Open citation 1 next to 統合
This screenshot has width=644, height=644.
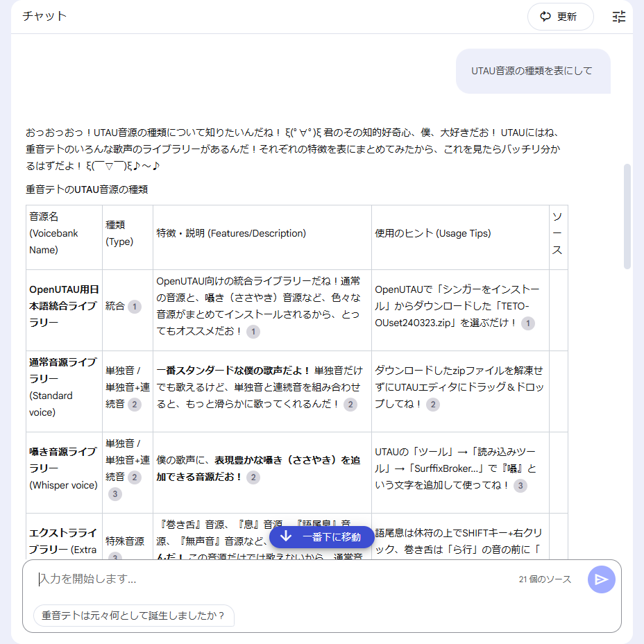(135, 307)
